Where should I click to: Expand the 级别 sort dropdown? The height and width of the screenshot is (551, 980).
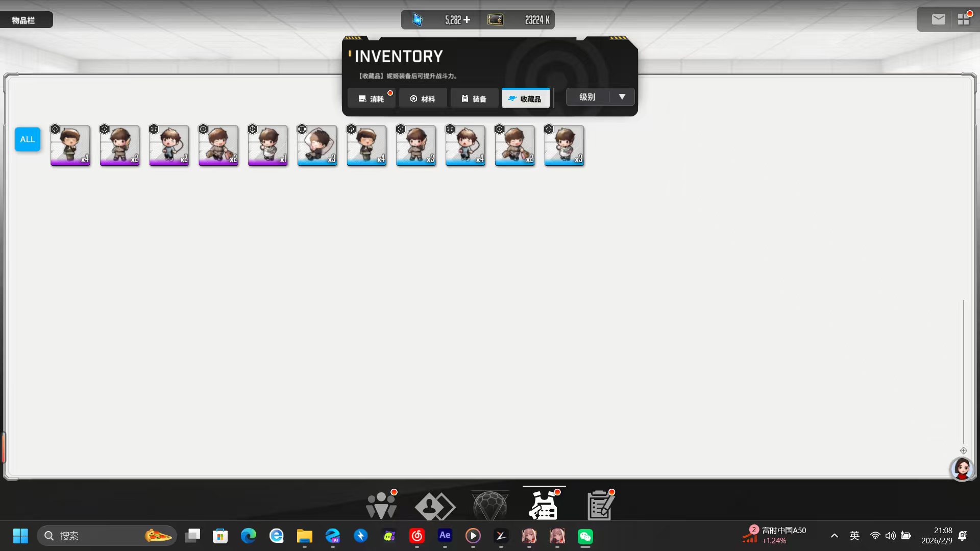(587, 97)
